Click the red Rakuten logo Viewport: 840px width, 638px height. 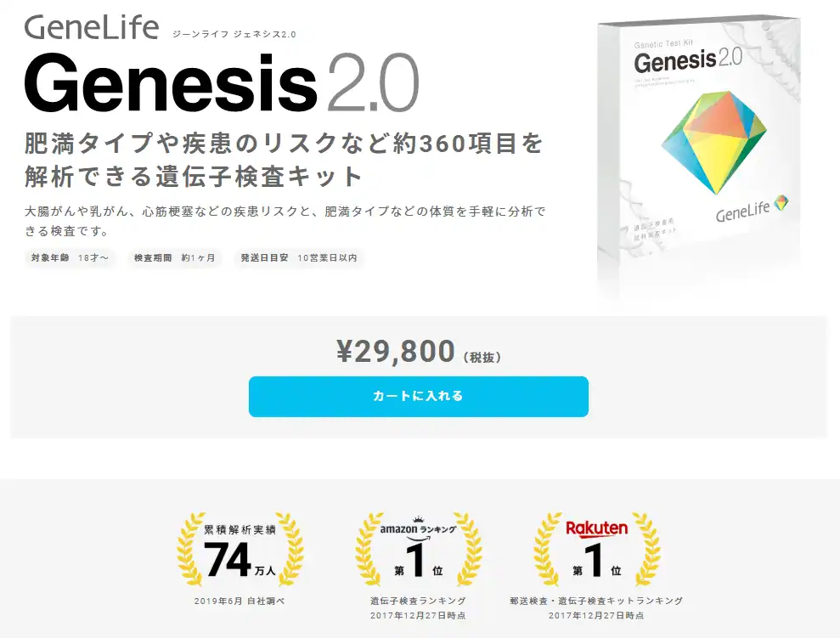(x=597, y=528)
